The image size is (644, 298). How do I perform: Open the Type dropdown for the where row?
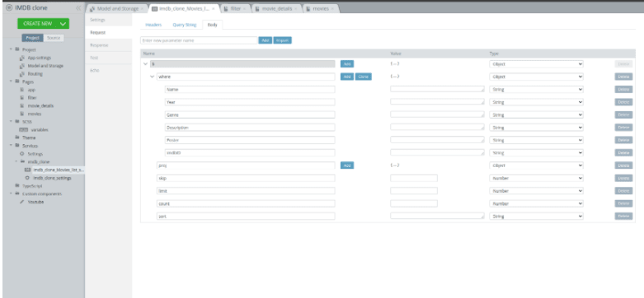[x=536, y=77]
